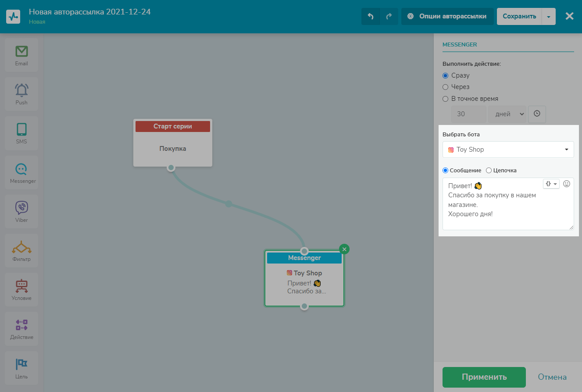The height and width of the screenshot is (392, 582).
Task: Select the Messenger Toy Shop block on canvas
Action: coord(304,278)
